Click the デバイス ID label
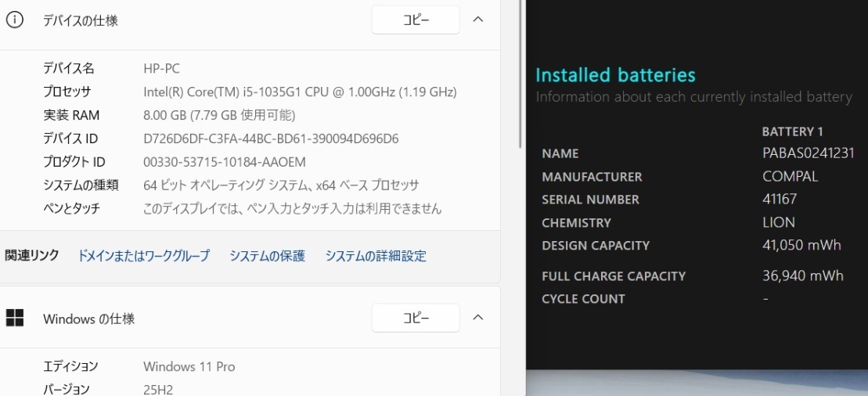Image resolution: width=868 pixels, height=396 pixels. [x=70, y=139]
